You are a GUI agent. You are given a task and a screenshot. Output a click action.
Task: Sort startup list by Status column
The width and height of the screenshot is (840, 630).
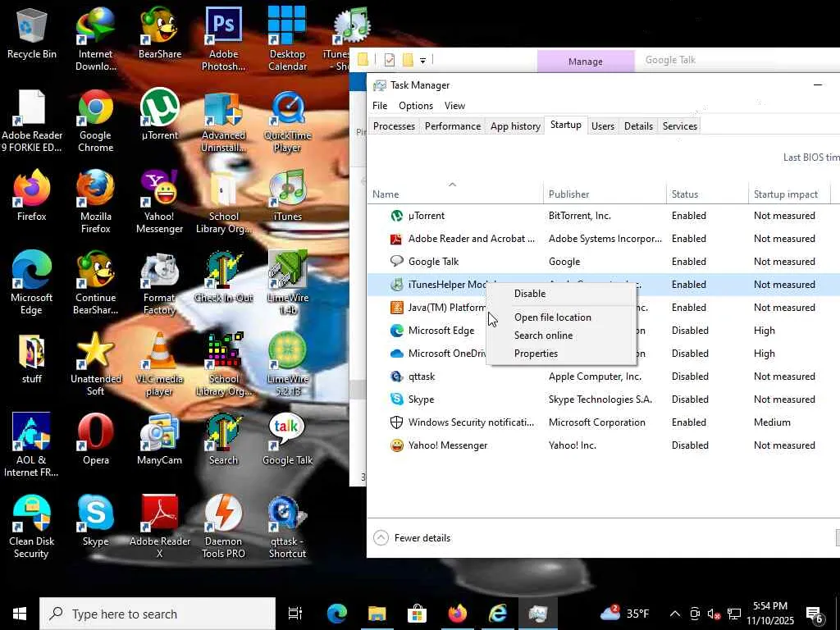point(707,194)
